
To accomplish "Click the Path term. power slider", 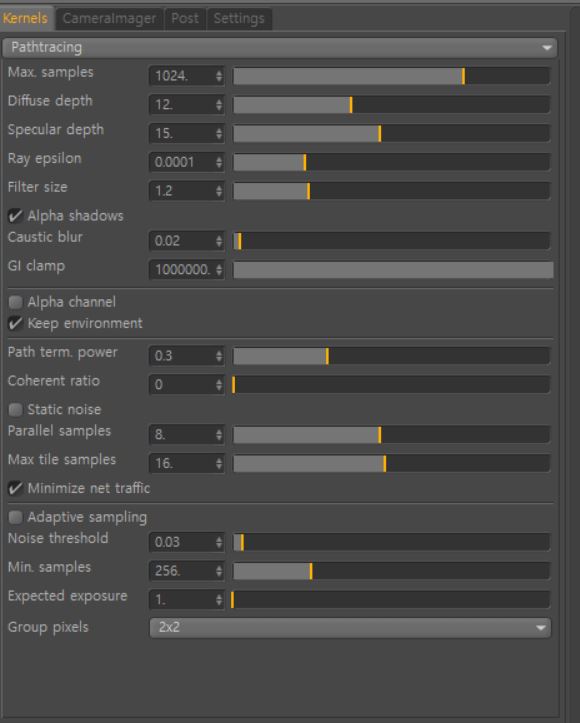I will coord(392,356).
